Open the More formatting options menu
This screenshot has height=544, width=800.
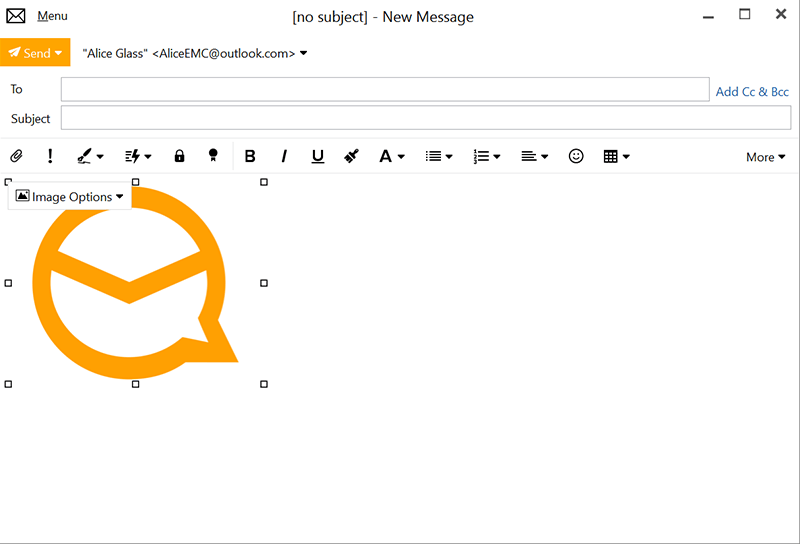pyautogui.click(x=766, y=157)
